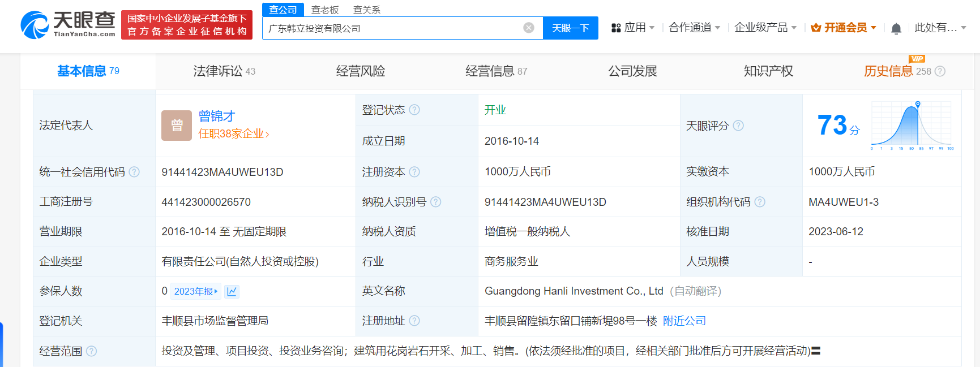Click English name Guangdong Hanli Investment Co., Ltd
This screenshot has width=980, height=367.
tap(574, 291)
